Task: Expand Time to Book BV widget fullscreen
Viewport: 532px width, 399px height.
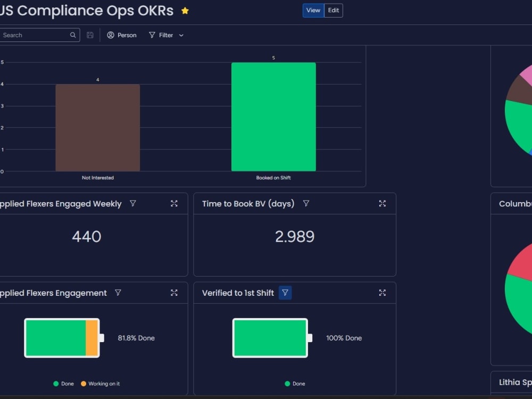Action: 383,203
